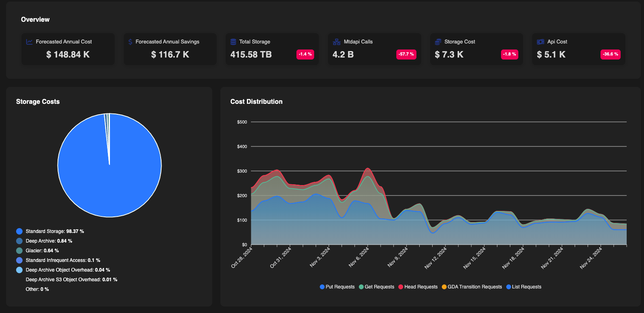644x313 pixels.
Task: Click the Mtdapi Calls network icon
Action: click(x=337, y=42)
